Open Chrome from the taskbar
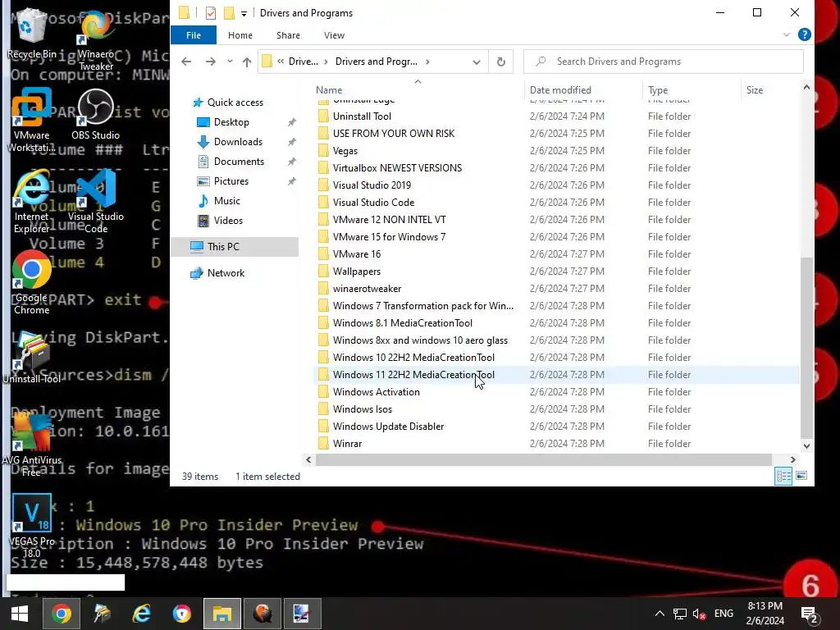840x630 pixels. (61, 614)
